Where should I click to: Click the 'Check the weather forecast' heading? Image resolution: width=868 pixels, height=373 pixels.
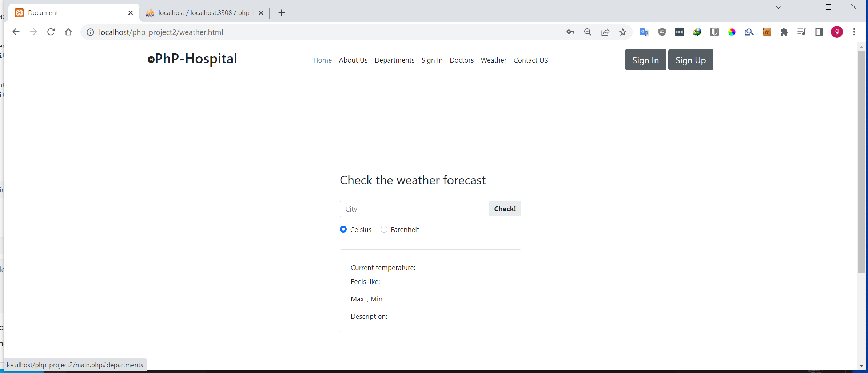click(x=413, y=180)
